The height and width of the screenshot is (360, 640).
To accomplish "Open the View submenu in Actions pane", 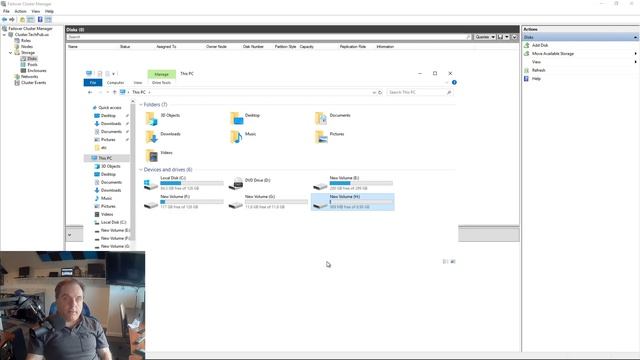I will 536,62.
